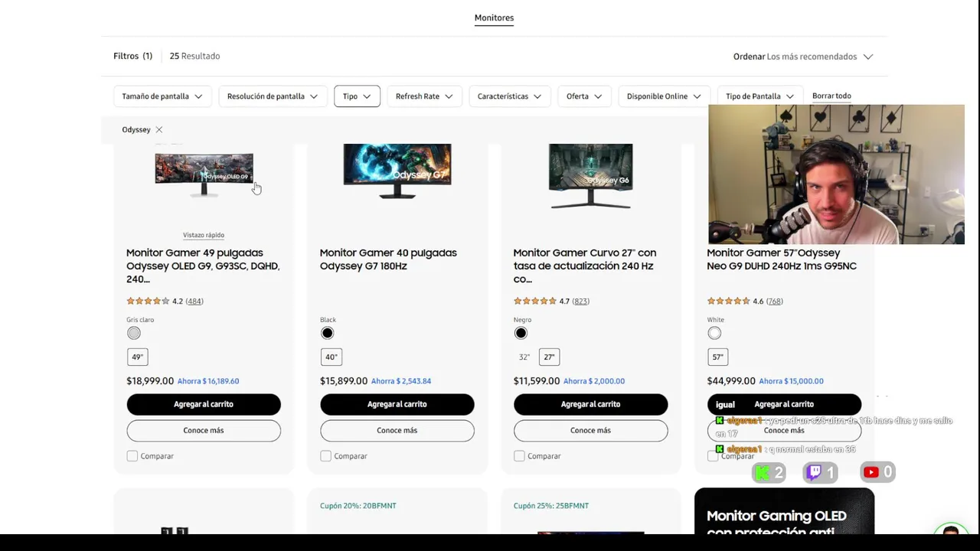Click Ahorra $2,543.84 savings text
Viewport: 980px width, 551px height.
pos(401,381)
